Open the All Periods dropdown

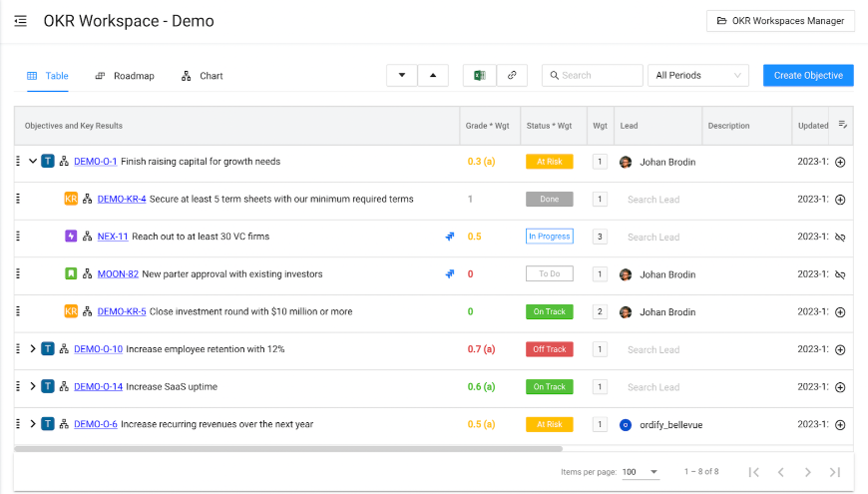point(697,76)
